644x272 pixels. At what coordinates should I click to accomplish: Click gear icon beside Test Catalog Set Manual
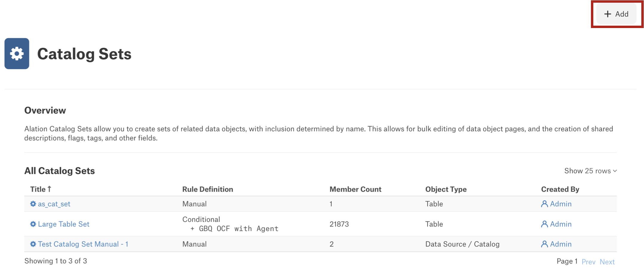[x=33, y=244]
